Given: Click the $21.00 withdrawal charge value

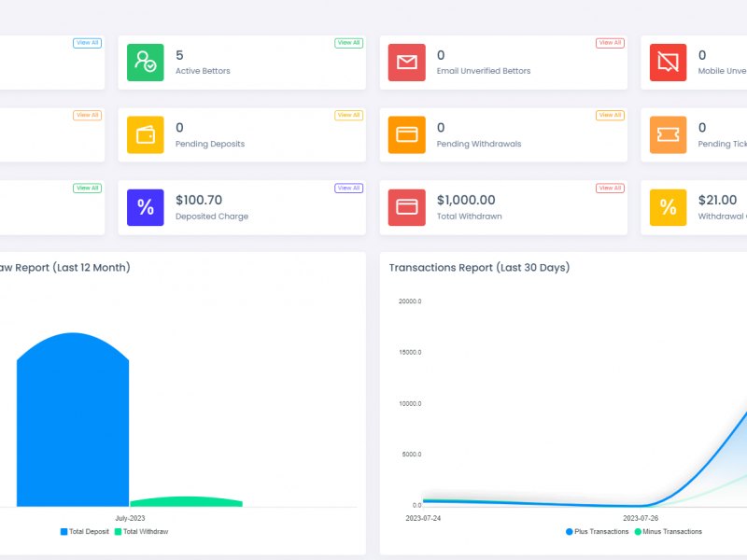Looking at the screenshot, I should [x=717, y=200].
